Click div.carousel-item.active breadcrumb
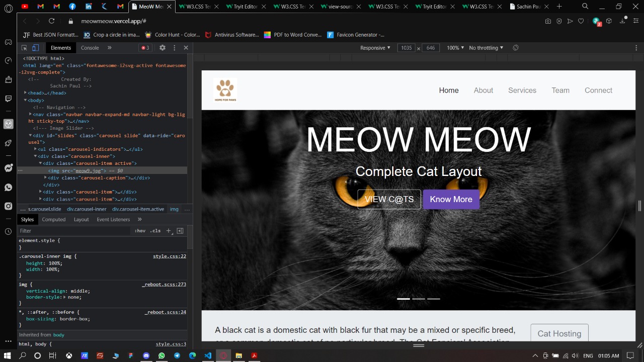The width and height of the screenshot is (644, 362). [138, 209]
